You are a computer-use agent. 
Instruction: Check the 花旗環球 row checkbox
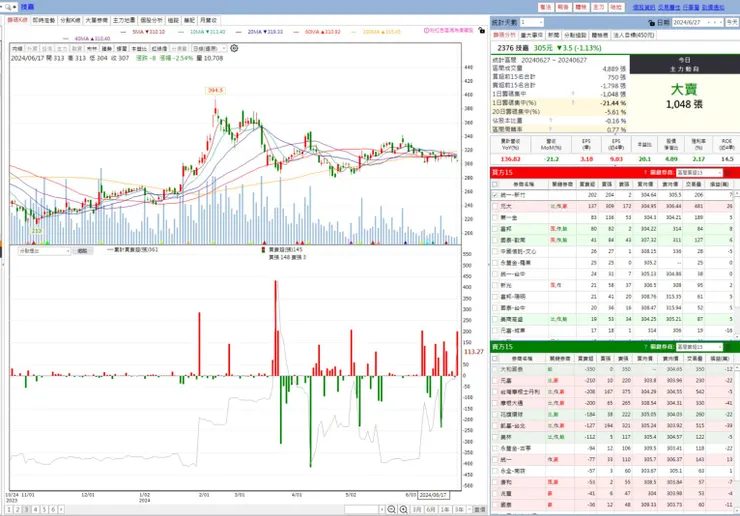click(495, 414)
